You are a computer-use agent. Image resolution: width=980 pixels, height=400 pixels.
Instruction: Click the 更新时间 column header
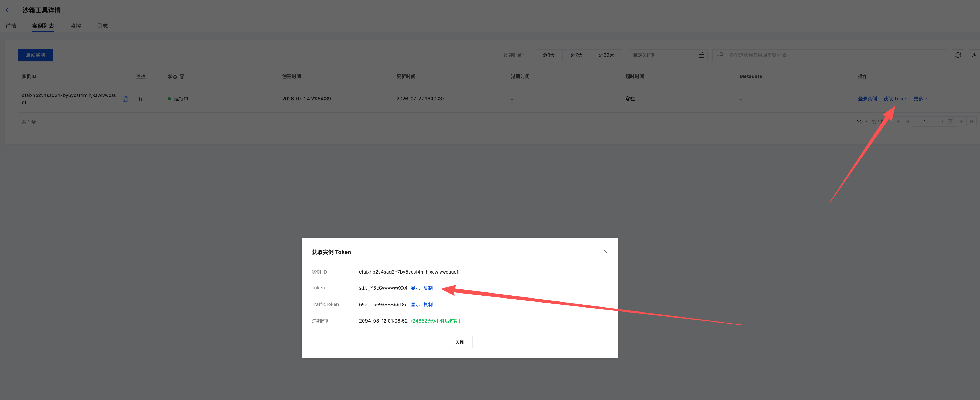pyautogui.click(x=406, y=76)
